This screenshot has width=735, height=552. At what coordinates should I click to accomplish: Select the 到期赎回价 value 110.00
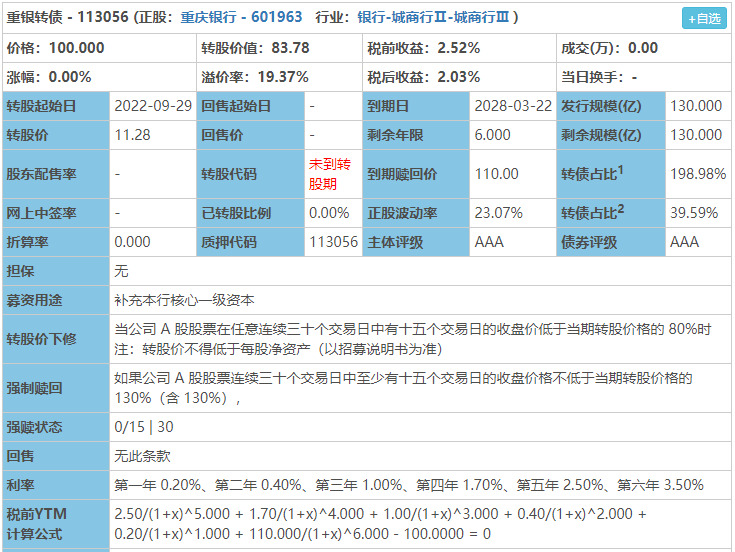click(x=496, y=174)
